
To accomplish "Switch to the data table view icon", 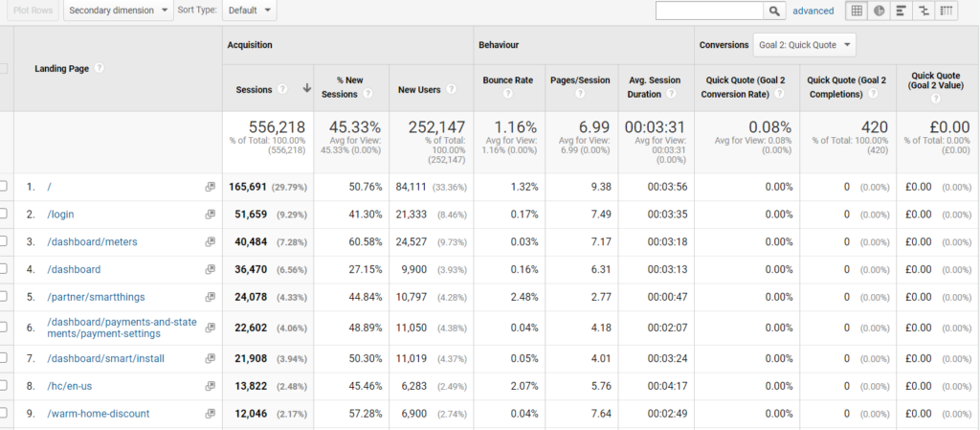I will [857, 11].
